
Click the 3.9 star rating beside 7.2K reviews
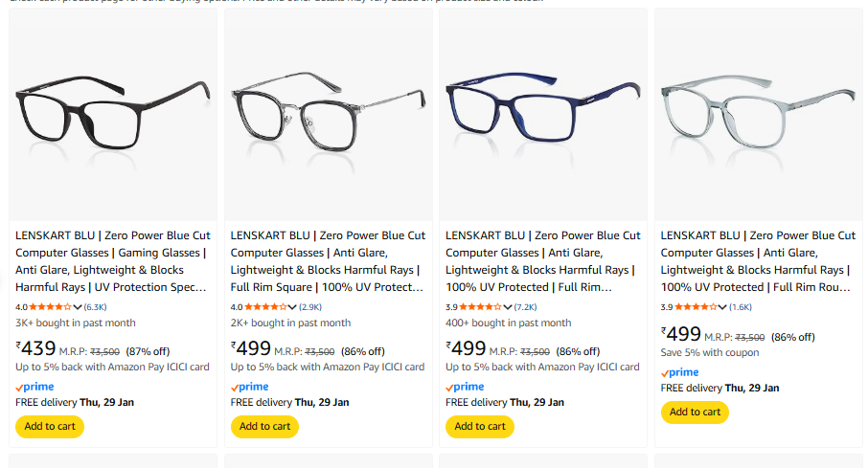481,307
